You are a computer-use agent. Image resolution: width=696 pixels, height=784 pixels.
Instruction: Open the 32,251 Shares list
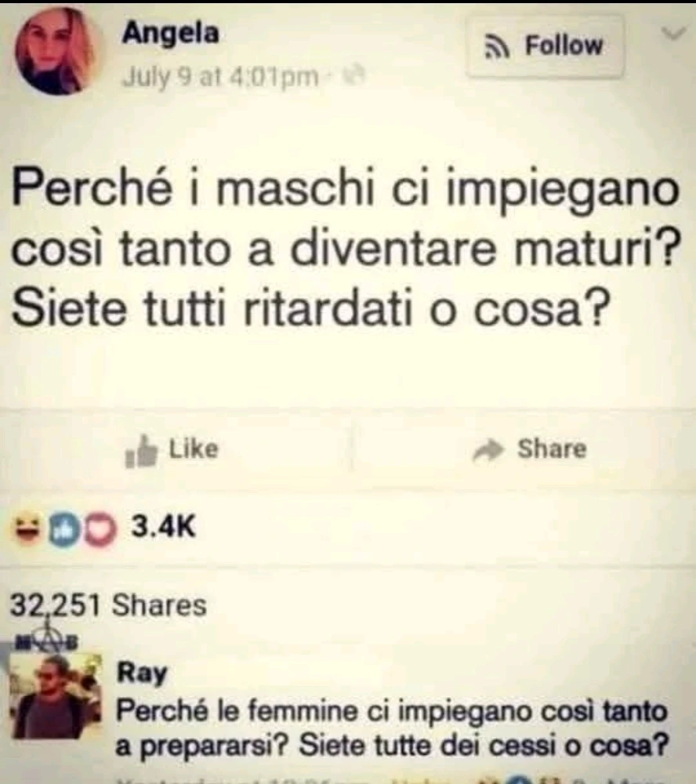point(108,604)
